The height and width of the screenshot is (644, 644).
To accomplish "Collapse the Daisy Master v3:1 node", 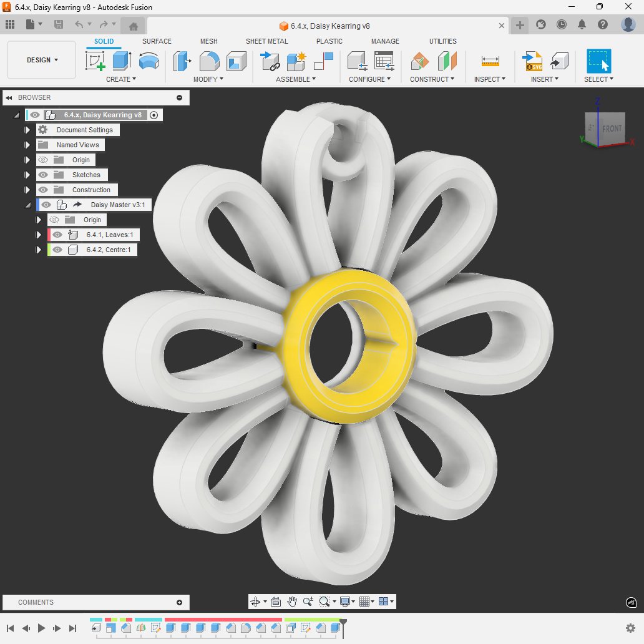I will click(28, 204).
